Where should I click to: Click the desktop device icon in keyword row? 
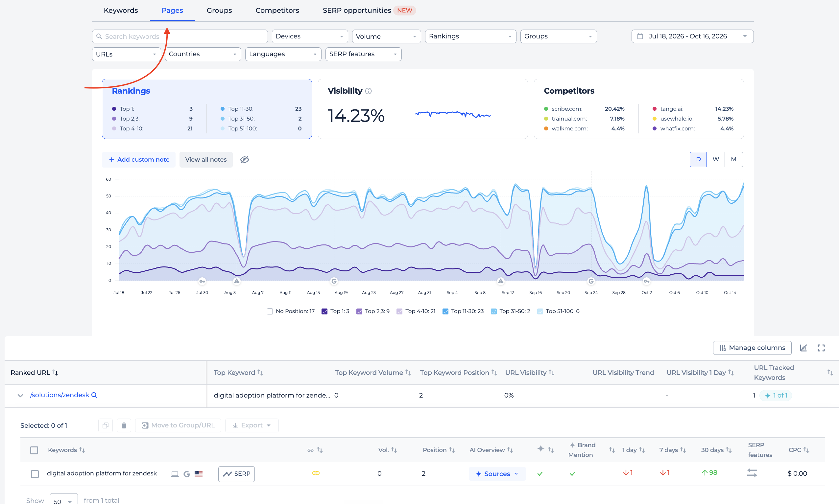click(175, 474)
